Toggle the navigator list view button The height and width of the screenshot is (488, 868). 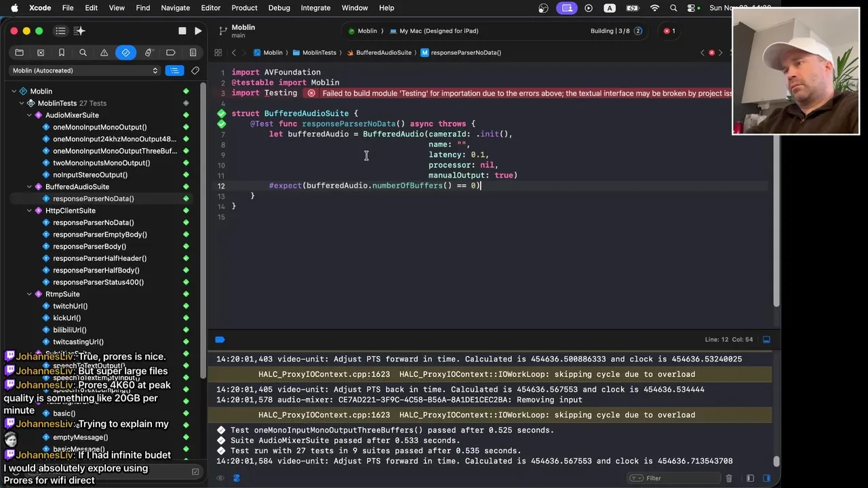[x=60, y=30]
